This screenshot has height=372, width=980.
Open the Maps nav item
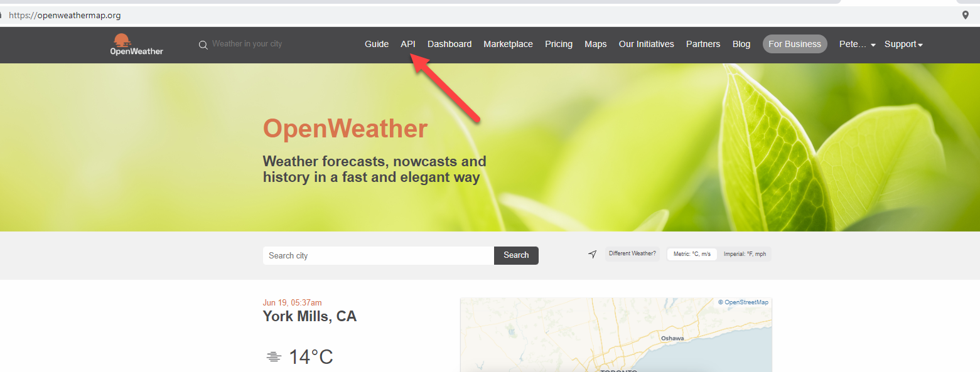point(596,44)
